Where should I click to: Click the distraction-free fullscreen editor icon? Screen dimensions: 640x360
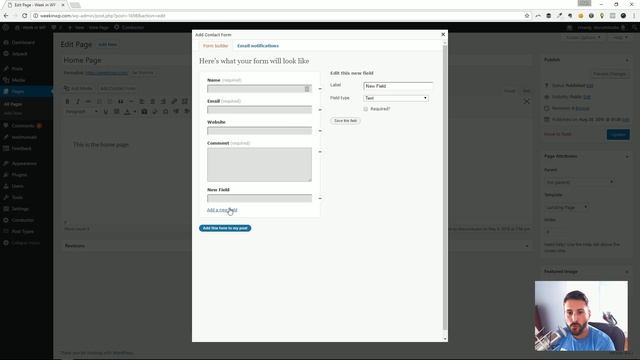coord(527,101)
